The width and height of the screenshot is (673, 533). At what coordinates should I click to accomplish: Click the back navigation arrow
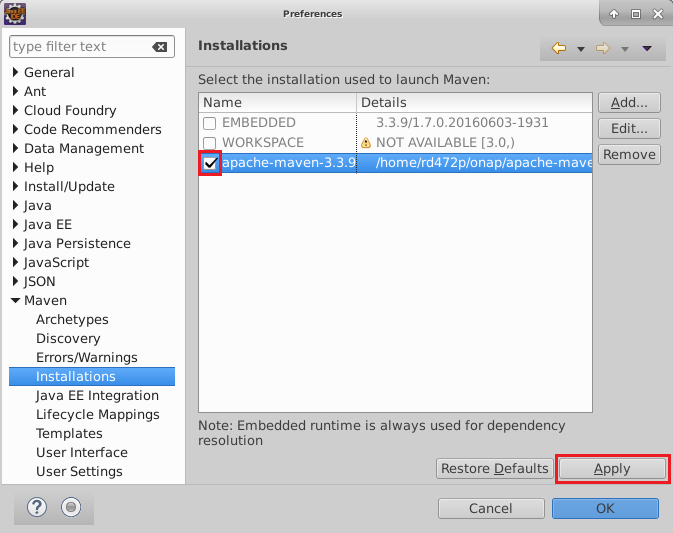pos(558,48)
